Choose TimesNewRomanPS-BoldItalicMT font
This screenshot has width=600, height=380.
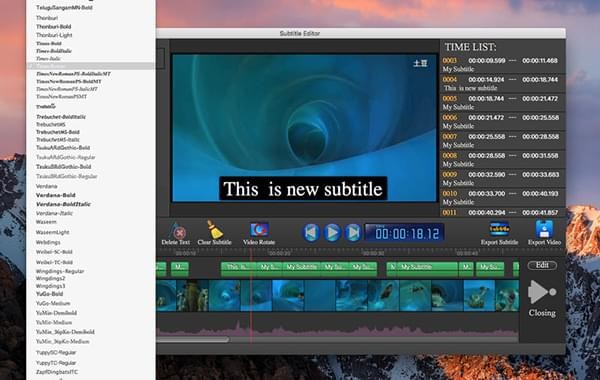point(73,73)
